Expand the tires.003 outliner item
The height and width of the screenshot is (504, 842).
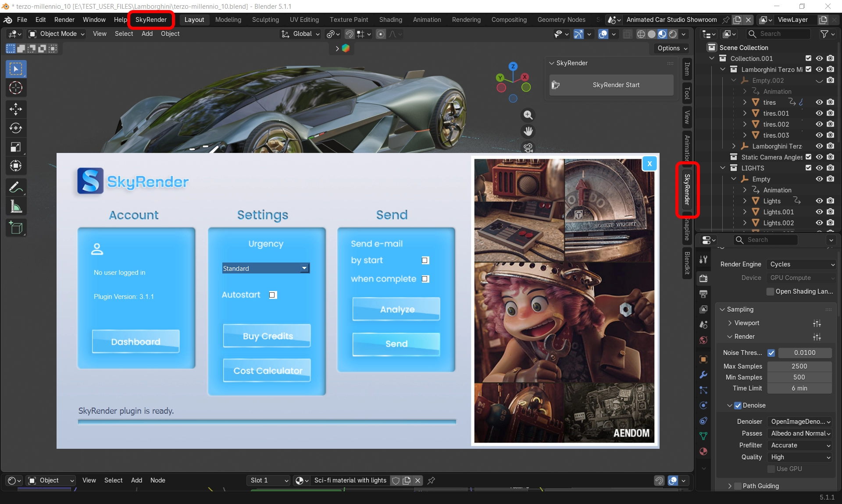pos(745,135)
